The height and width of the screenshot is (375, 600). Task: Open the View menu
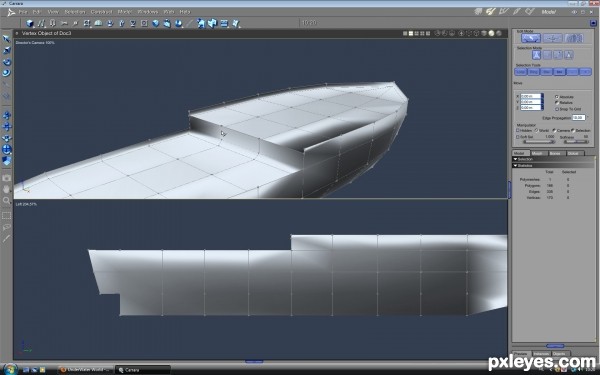(53, 12)
